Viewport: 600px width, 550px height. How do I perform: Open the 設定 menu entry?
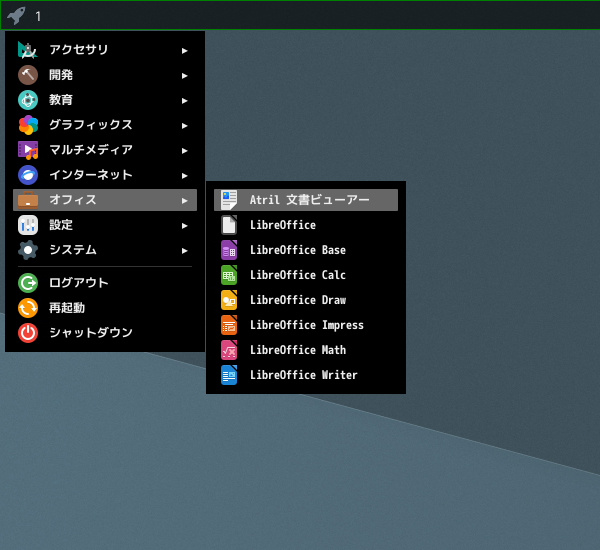105,225
